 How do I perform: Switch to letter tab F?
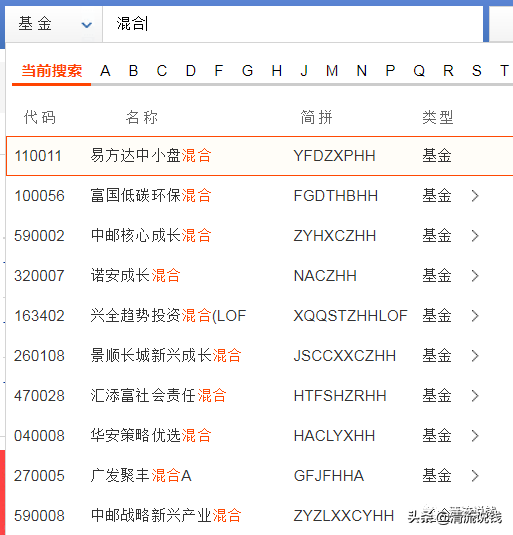[x=219, y=71]
